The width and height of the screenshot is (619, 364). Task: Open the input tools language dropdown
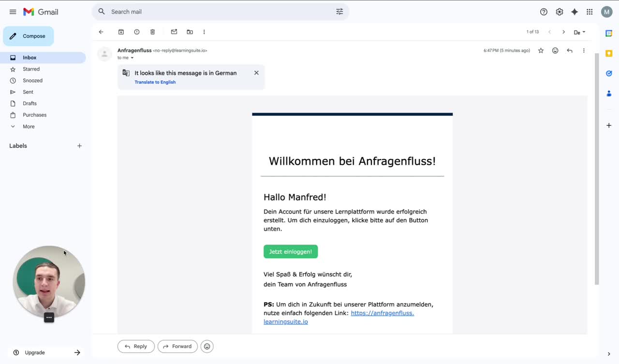[x=579, y=32]
